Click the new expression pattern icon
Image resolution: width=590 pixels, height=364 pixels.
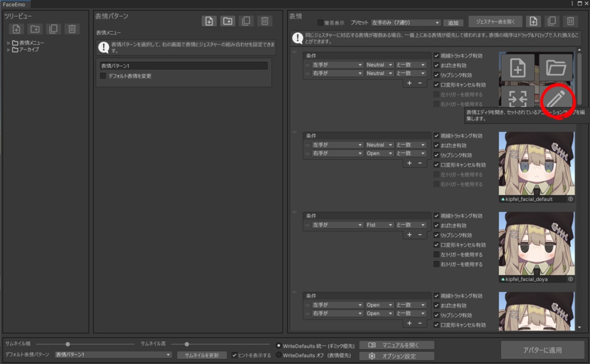(x=209, y=21)
